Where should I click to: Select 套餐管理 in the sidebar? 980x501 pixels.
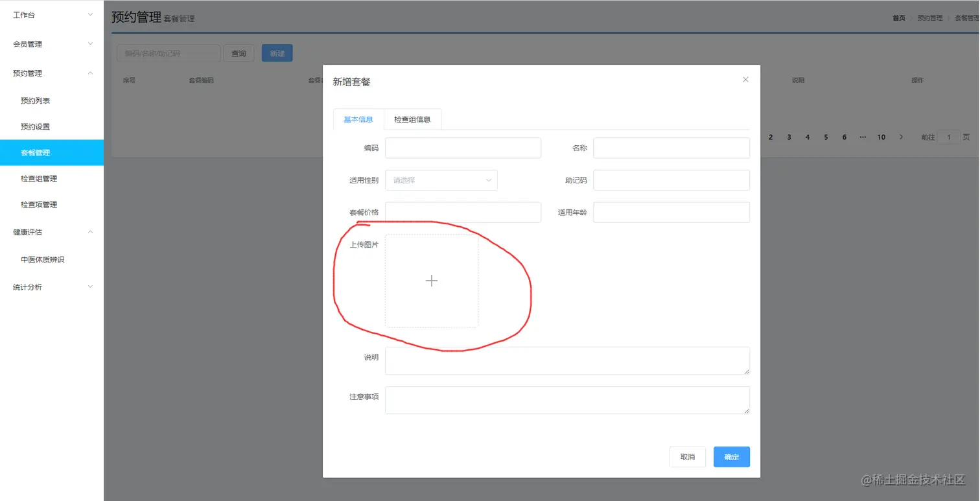52,153
